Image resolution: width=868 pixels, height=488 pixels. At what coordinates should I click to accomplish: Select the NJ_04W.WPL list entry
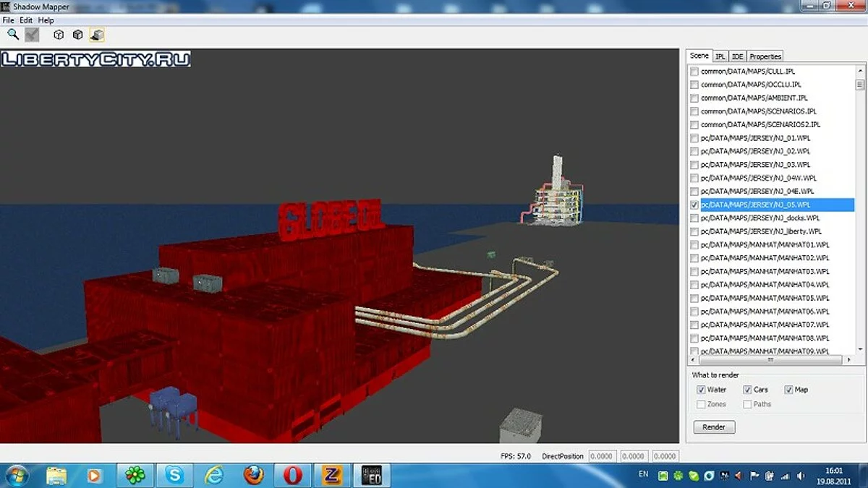coord(758,178)
